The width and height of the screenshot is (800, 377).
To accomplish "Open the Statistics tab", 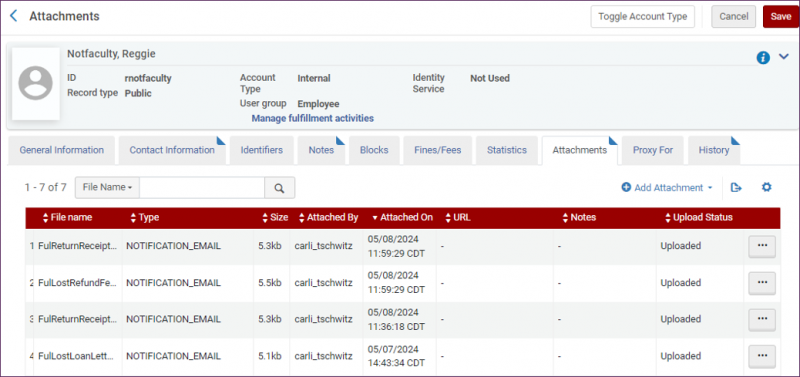I will click(507, 150).
